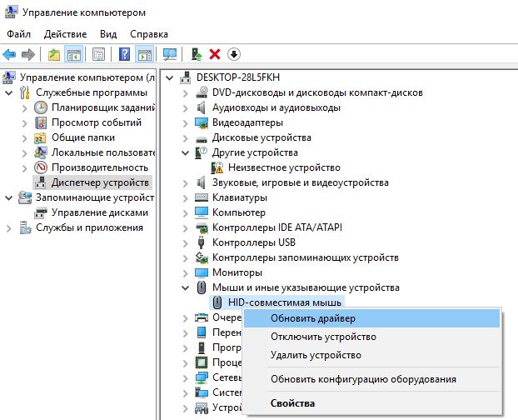Select Клавиатуры category label
Viewport: 518px width, 420px height.
[240, 197]
